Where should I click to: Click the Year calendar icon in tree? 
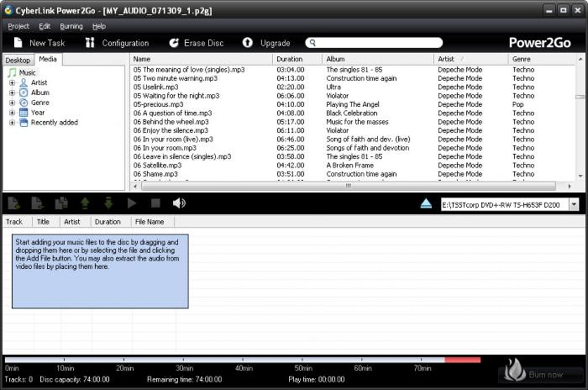click(x=24, y=112)
